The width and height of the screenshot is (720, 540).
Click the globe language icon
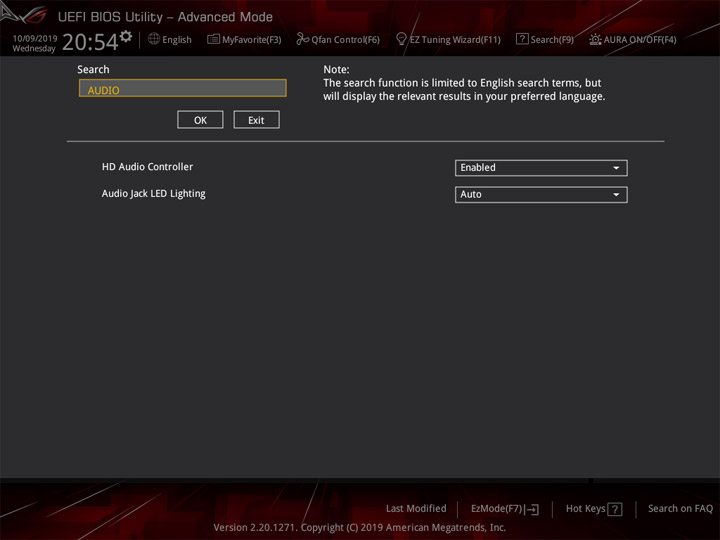point(154,39)
